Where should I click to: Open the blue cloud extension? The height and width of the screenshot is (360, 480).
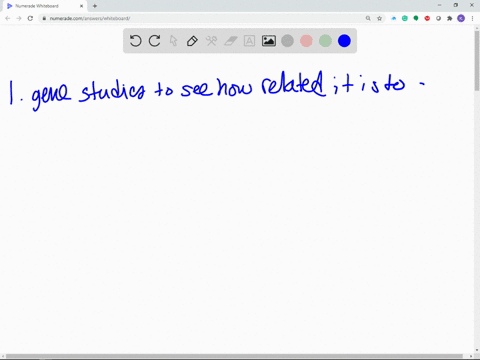coord(394,18)
